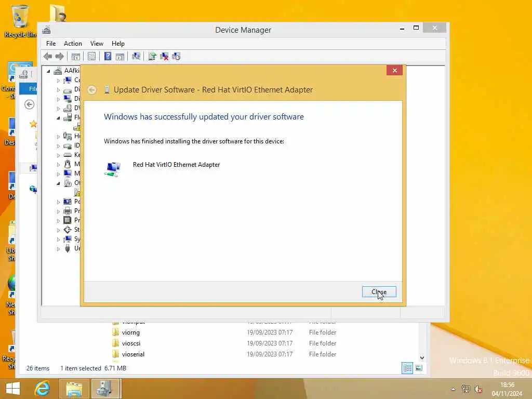
Task: Click Forward arrow in Device Manager toolbar
Action: coord(60,56)
